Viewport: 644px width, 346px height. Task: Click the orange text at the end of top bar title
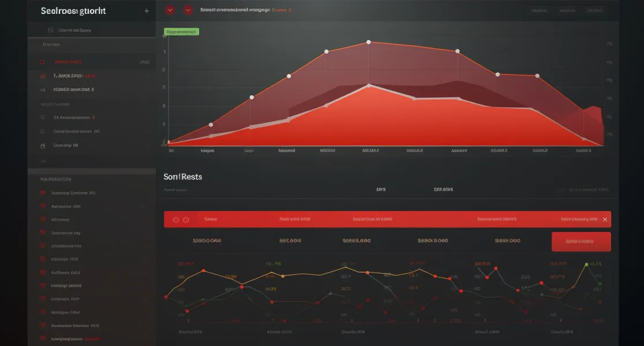coord(282,10)
